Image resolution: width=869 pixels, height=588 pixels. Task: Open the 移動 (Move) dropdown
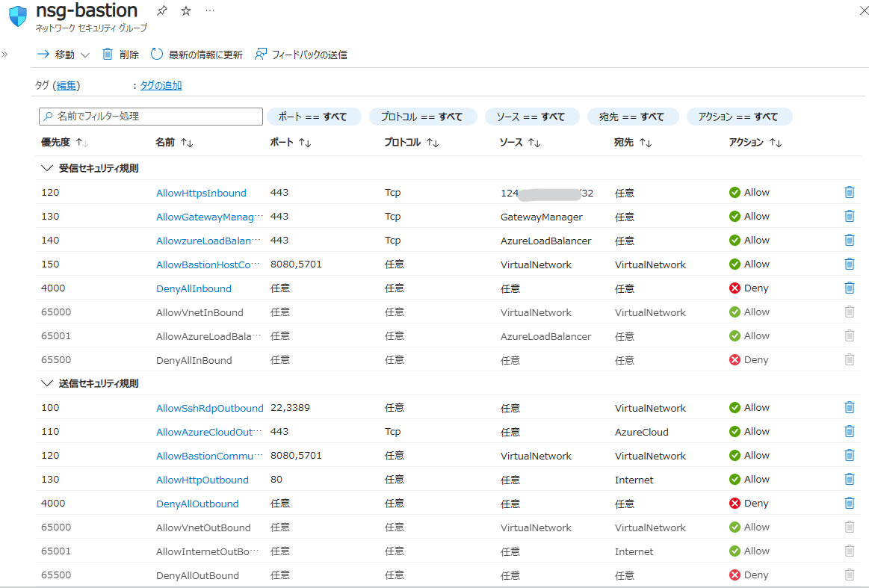click(x=64, y=55)
